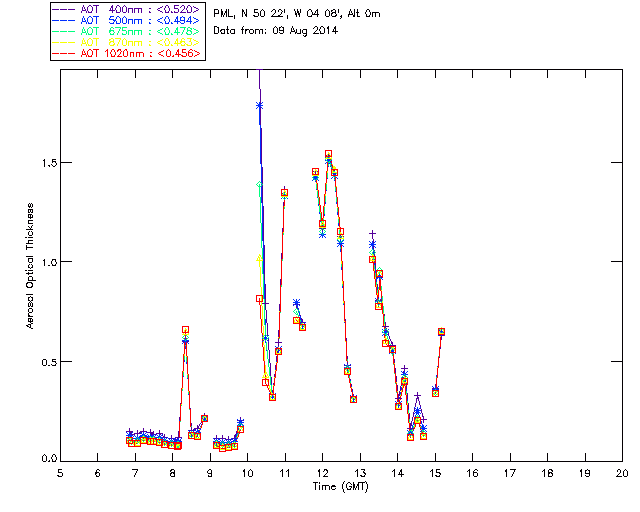Screen dimensions: 640x512
Task: Select the PML location header text
Action: tap(297, 13)
